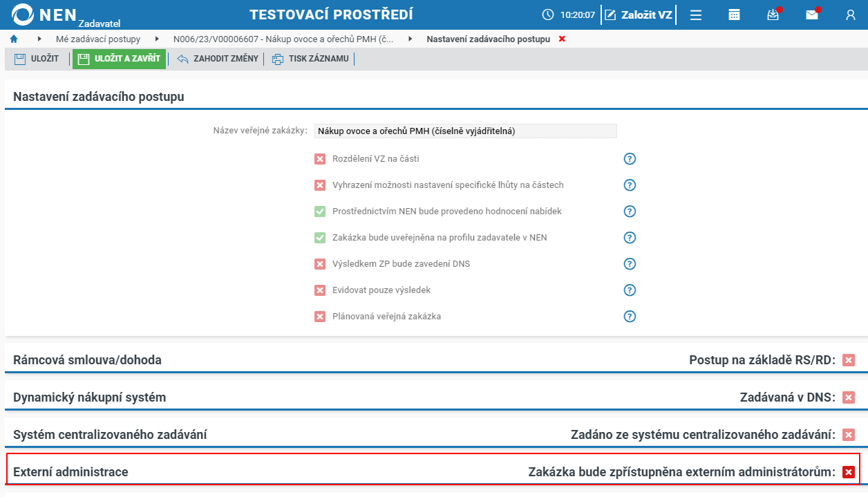Click Rámcová smlouva/dohoda section heading

click(x=88, y=360)
